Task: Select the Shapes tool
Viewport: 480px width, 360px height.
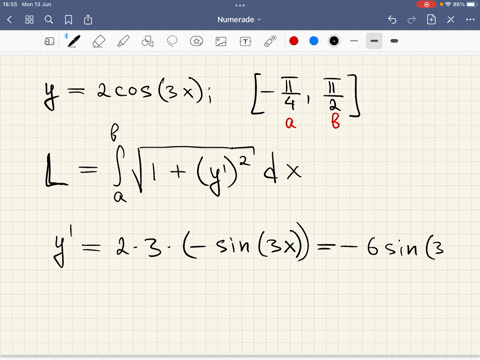Action: [147, 41]
